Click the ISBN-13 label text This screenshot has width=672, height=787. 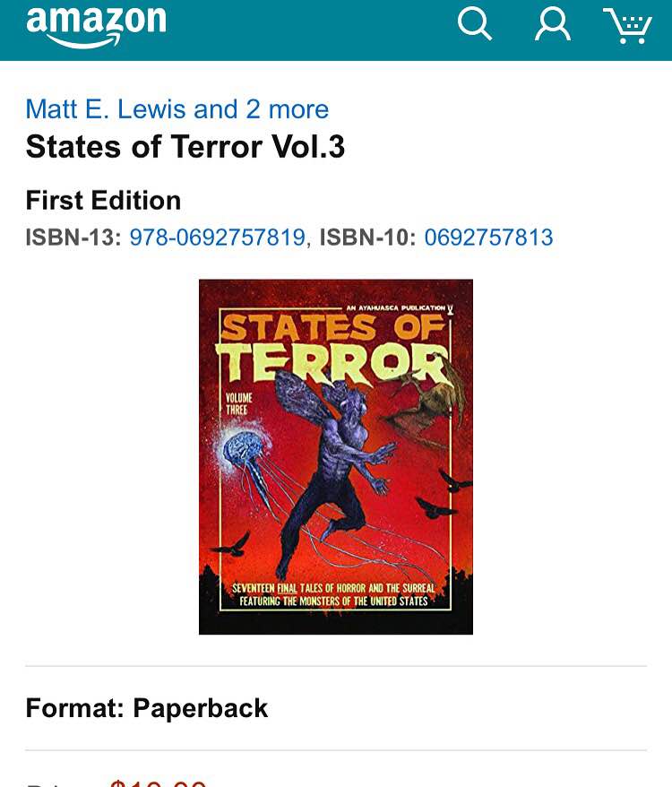click(x=73, y=237)
